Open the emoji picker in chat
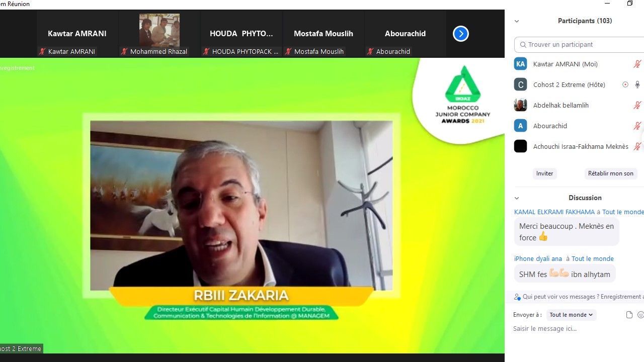The height and width of the screenshot is (362, 644). (x=640, y=315)
